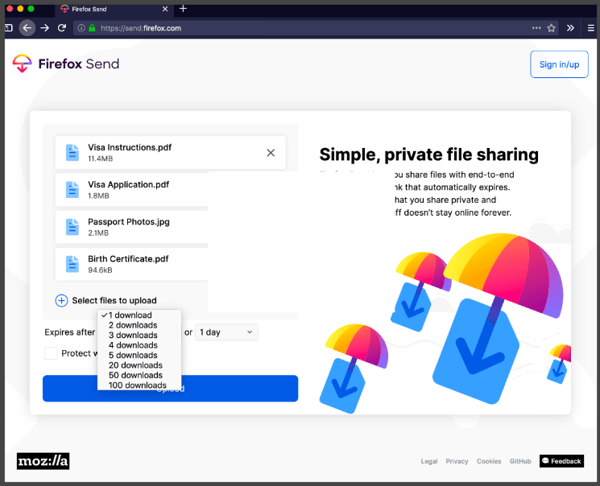
Task: Enable the Protect with password checkbox
Action: pos(51,353)
